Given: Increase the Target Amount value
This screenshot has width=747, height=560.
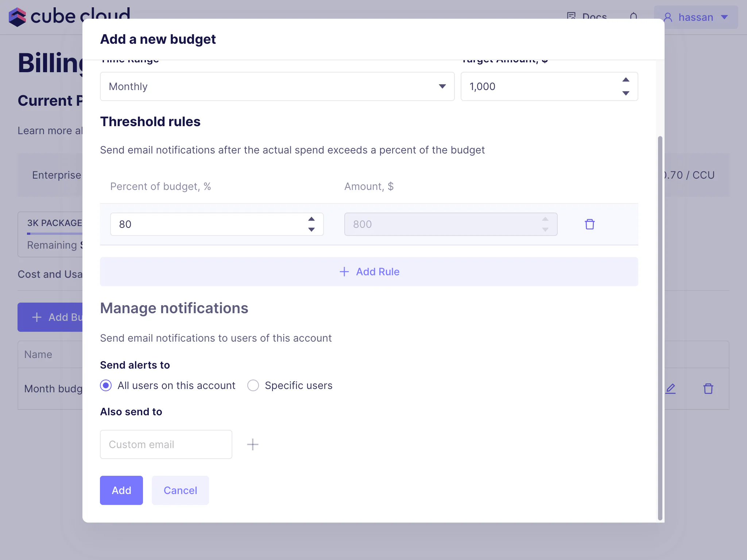Looking at the screenshot, I should [x=626, y=80].
